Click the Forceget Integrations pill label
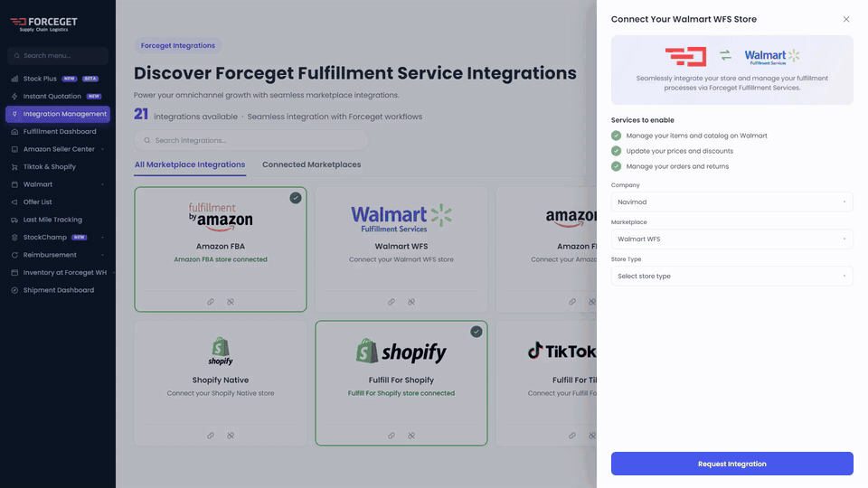The width and height of the screenshot is (868, 488). point(178,45)
